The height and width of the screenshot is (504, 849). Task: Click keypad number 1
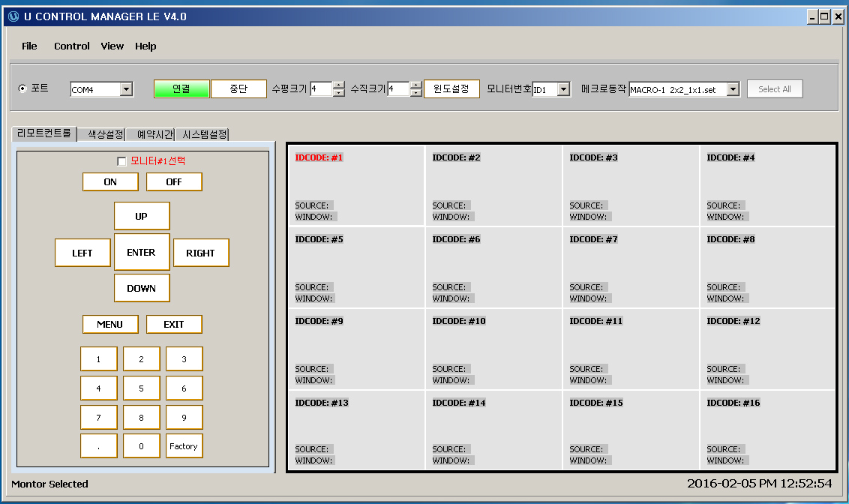tap(98, 359)
